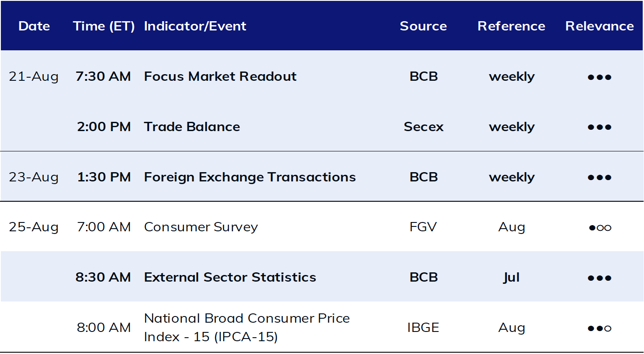Image resolution: width=644 pixels, height=354 pixels.
Task: Click the one-dot relevance rating for Consumer Survey
Action: tap(599, 228)
